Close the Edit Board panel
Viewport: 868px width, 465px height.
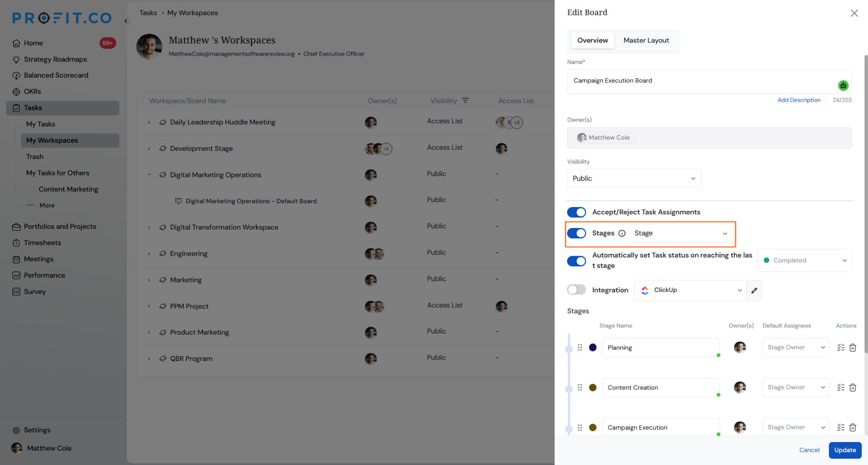(854, 13)
